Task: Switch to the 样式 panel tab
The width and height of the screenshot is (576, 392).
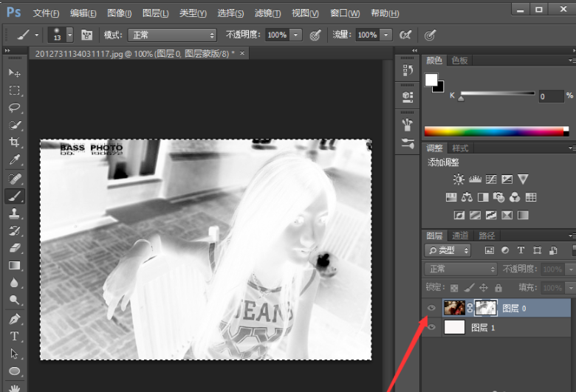Action: 460,148
